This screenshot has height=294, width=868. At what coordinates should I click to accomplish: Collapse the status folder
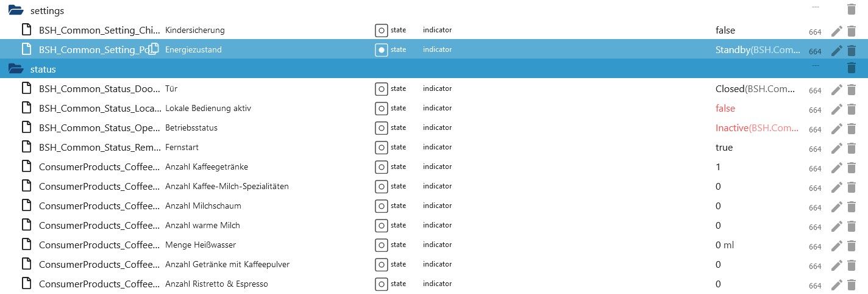16,69
